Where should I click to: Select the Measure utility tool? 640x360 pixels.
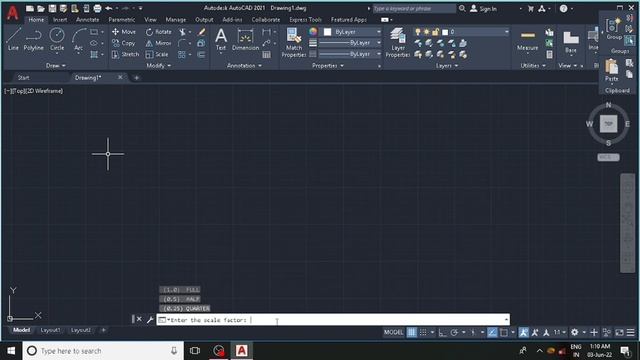click(x=527, y=40)
